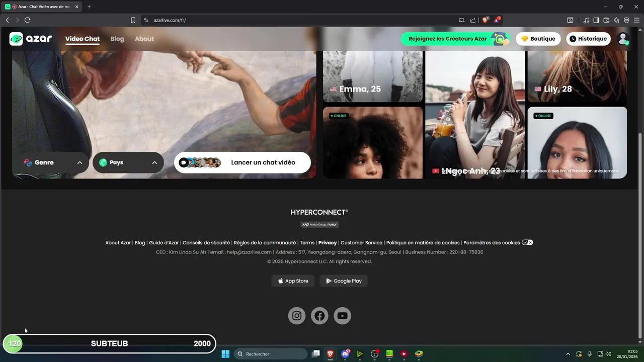This screenshot has width=644, height=362.
Task: Open the Boutique button
Action: [538, 39]
